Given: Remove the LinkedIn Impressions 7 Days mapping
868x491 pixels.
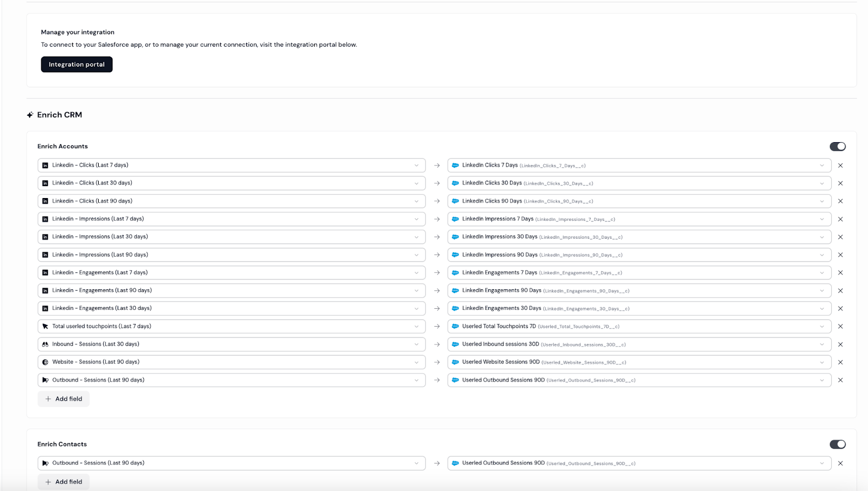Looking at the screenshot, I should [840, 219].
